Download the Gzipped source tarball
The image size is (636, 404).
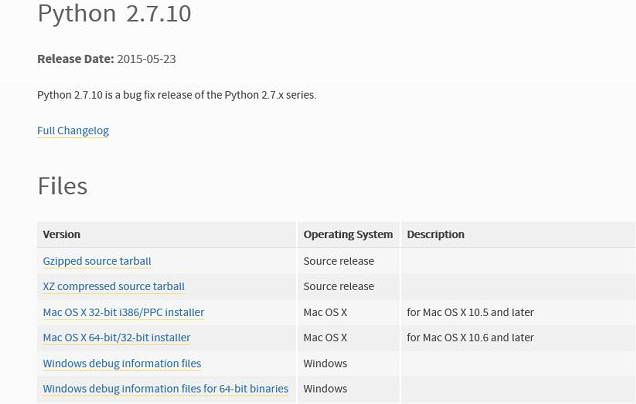tap(97, 261)
